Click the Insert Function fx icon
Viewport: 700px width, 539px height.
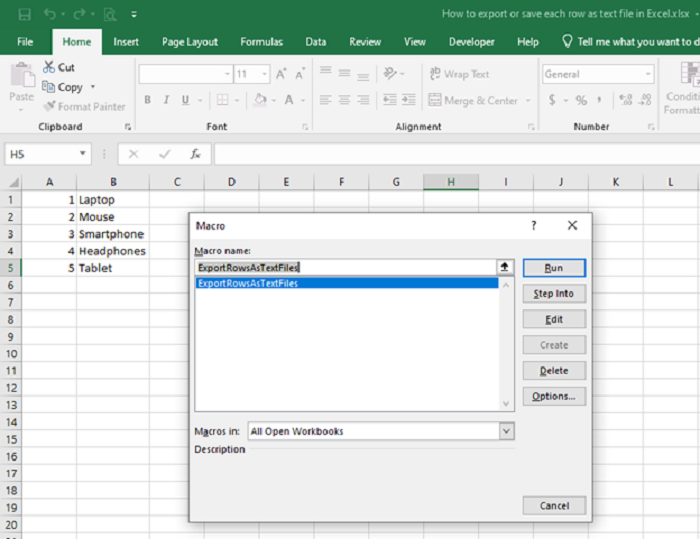tap(196, 155)
